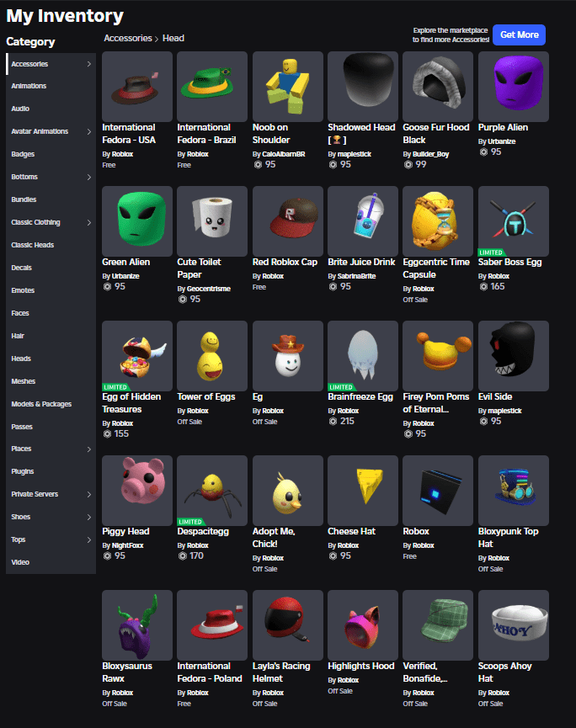Open the Cheese Hat title link
This screenshot has width=576, height=728.
tap(351, 532)
